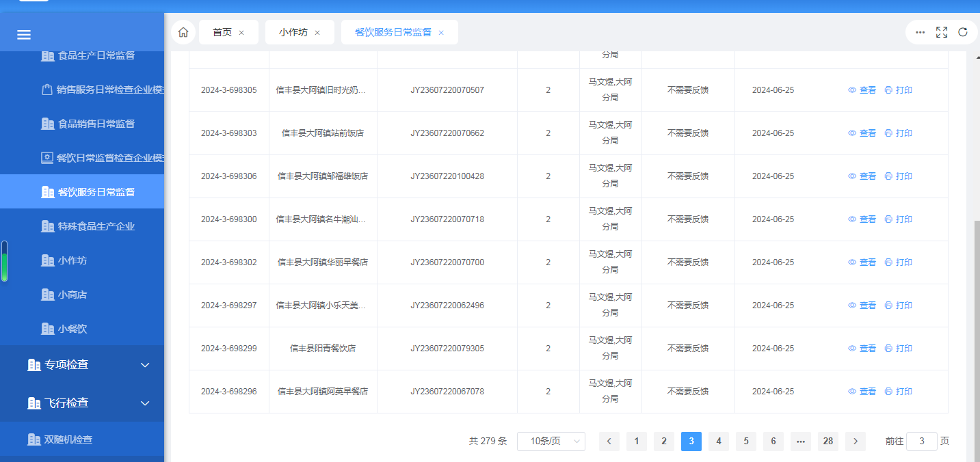Click the home icon in tab bar
Image resolution: width=980 pixels, height=462 pixels.
pyautogui.click(x=183, y=32)
